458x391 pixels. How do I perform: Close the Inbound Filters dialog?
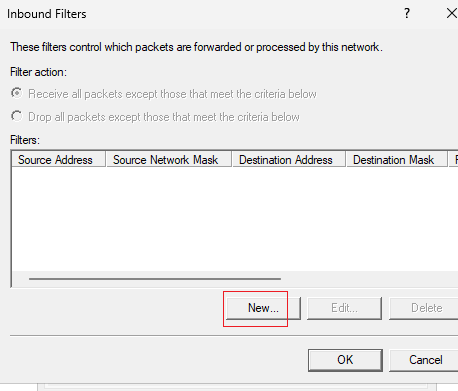[452, 14]
